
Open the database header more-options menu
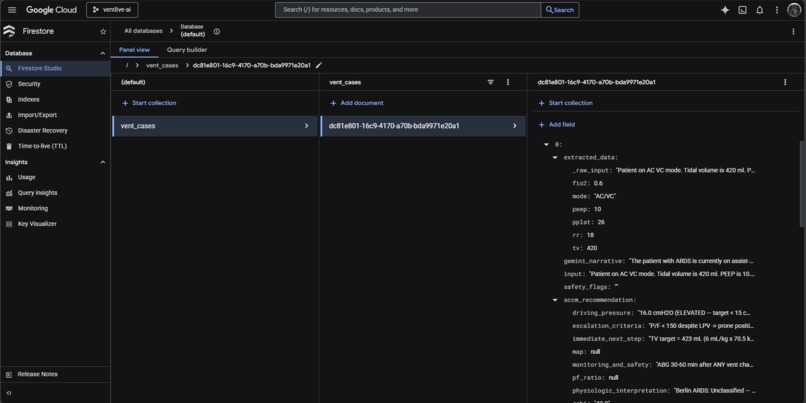(793, 31)
